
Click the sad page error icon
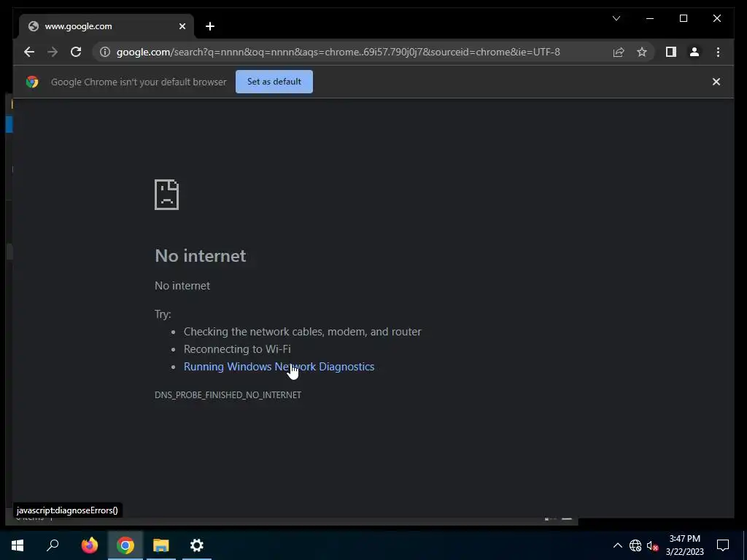click(x=167, y=195)
